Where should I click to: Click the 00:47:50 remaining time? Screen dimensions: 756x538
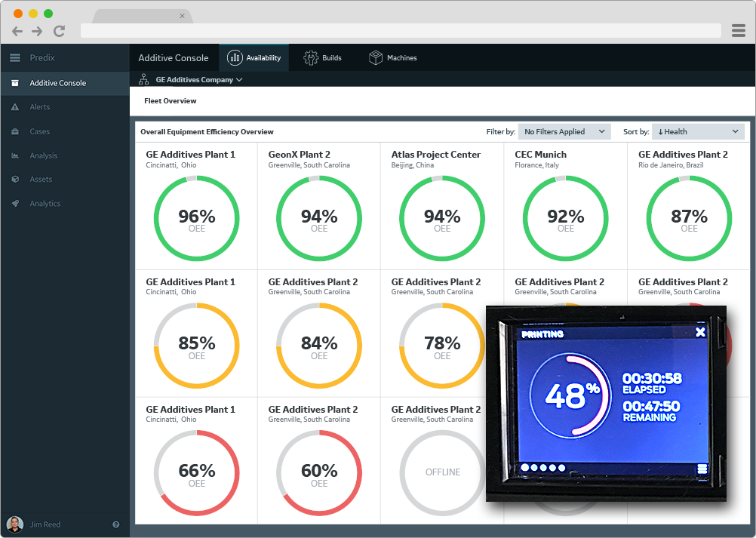(x=651, y=407)
